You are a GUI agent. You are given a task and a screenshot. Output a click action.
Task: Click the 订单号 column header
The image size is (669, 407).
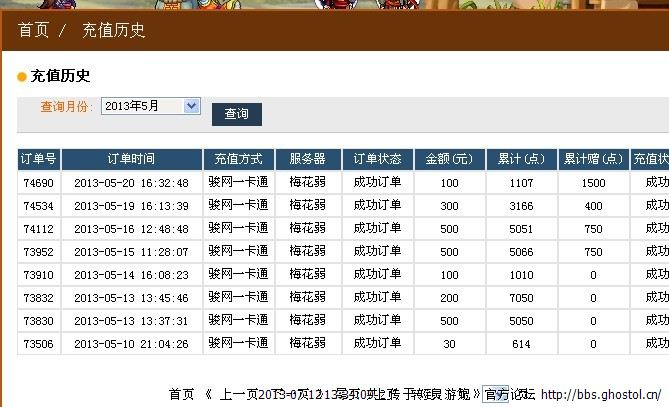click(39, 159)
